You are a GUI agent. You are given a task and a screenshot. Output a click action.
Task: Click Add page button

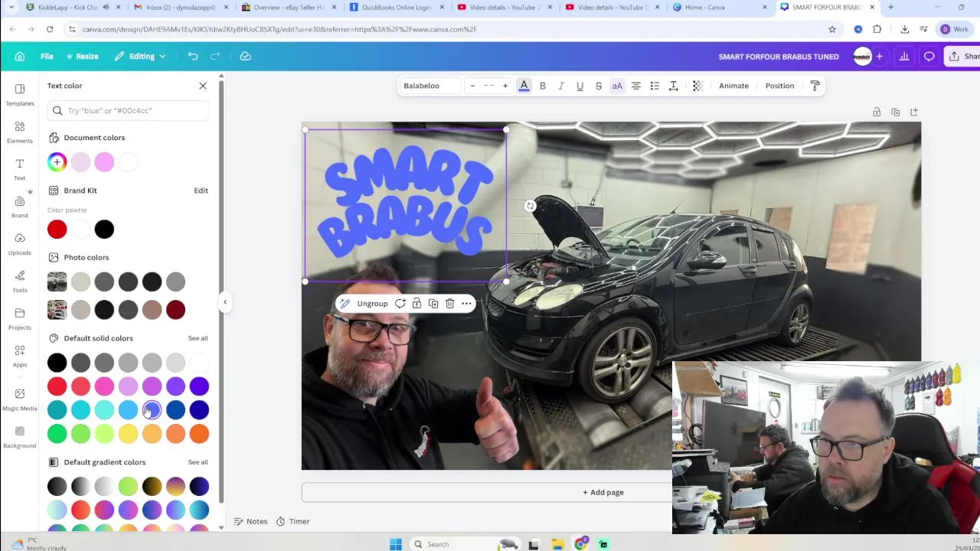coord(603,492)
